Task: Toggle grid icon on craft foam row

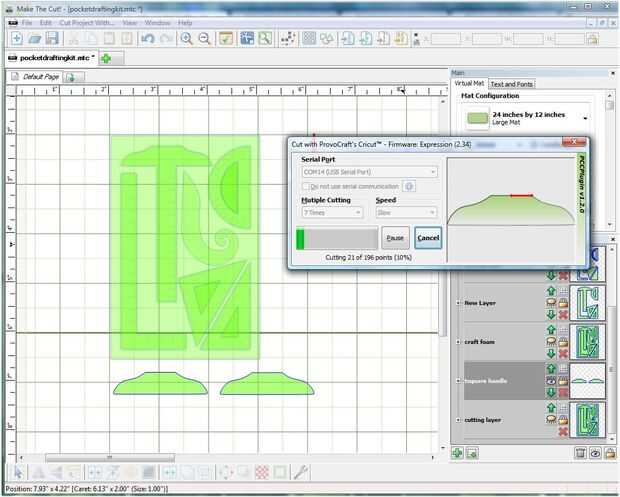Action: 563,330
